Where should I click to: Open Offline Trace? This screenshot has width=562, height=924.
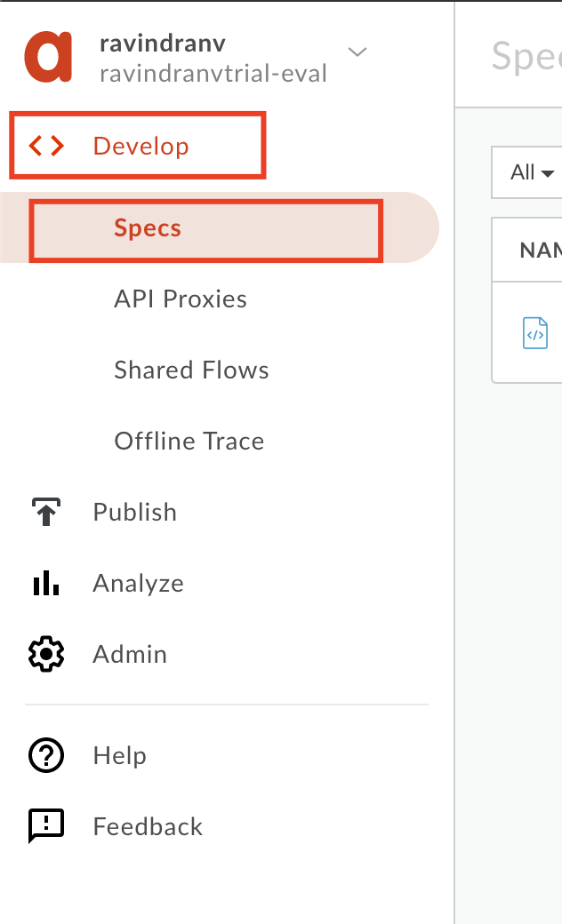point(189,442)
